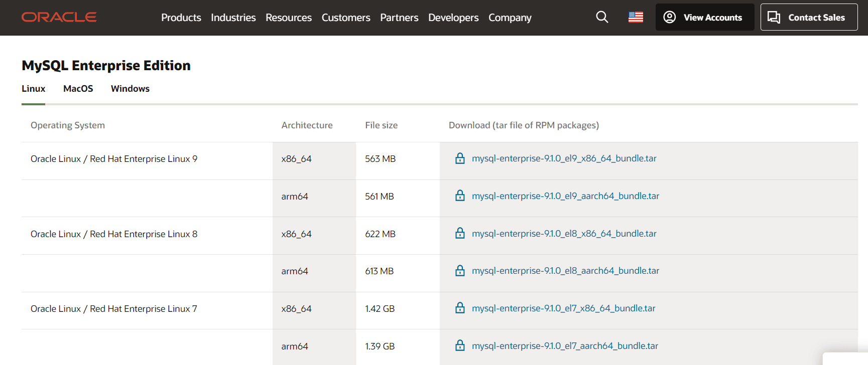The height and width of the screenshot is (365, 868).
Task: Open the Industries menu
Action: click(233, 18)
